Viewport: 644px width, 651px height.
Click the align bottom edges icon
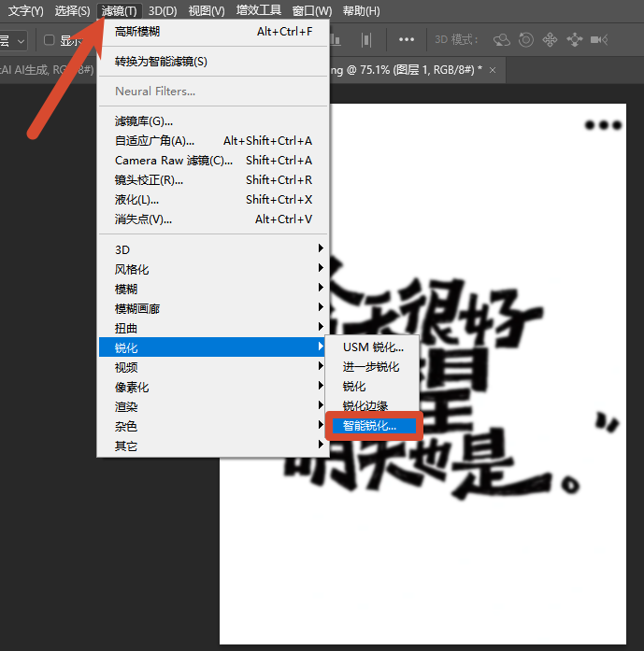click(x=336, y=40)
